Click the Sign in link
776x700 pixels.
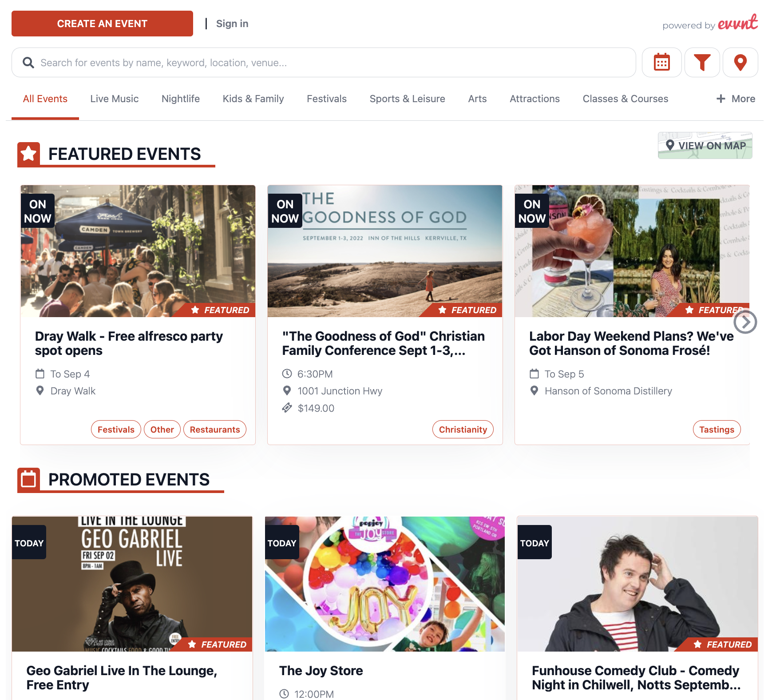pyautogui.click(x=232, y=24)
